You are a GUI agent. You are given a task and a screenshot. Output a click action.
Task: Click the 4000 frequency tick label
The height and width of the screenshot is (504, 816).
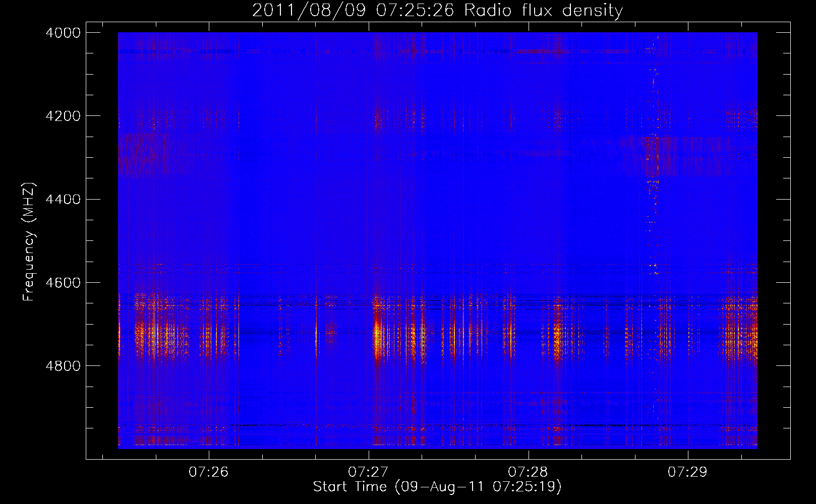click(x=63, y=33)
